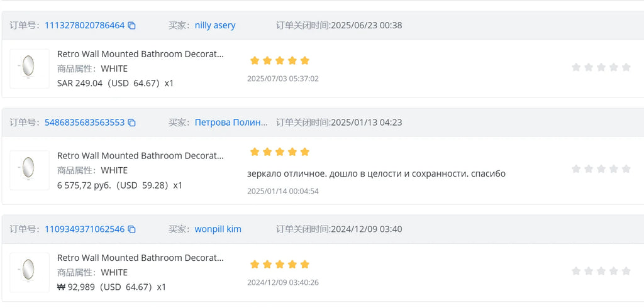Copy order number 5486835683563553
Screen dimensions: 644x308
pyautogui.click(x=132, y=123)
